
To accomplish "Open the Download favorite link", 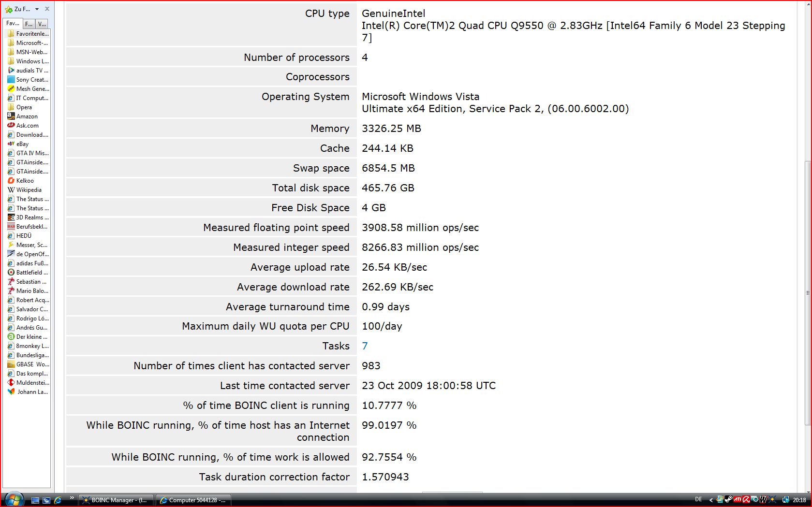I will pyautogui.click(x=28, y=135).
